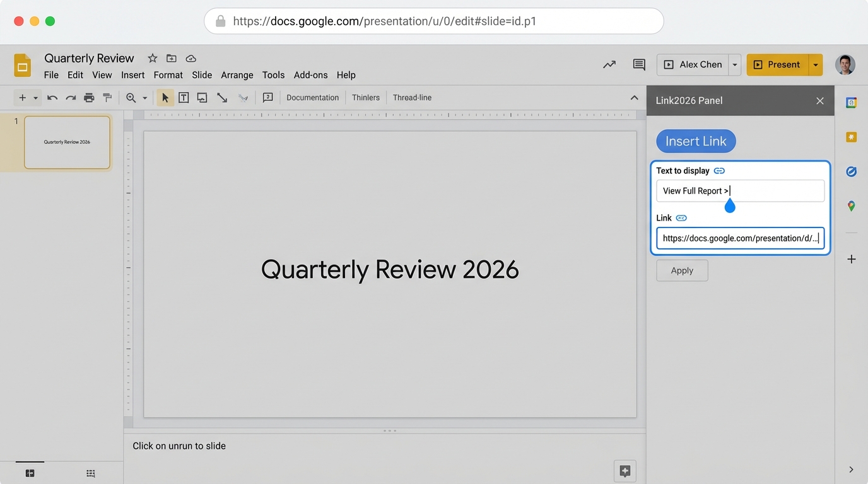
Task: Use the Paint format tool
Action: (107, 98)
